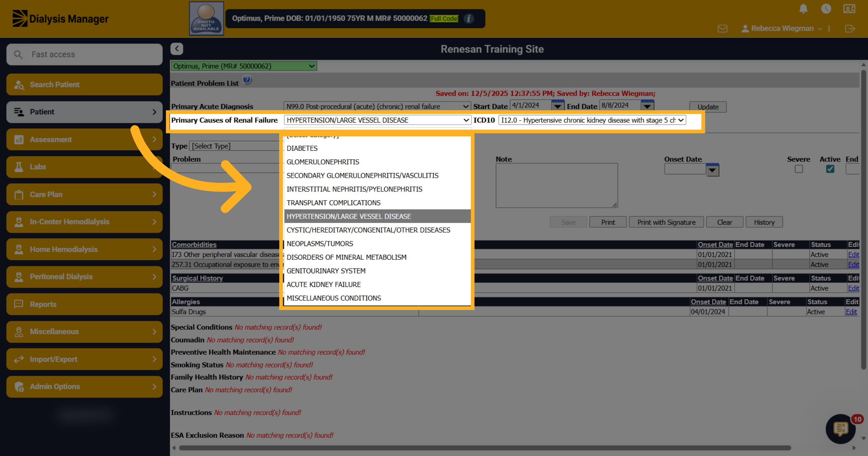Open the Start Date calendar picker
868x456 pixels.
pos(558,106)
